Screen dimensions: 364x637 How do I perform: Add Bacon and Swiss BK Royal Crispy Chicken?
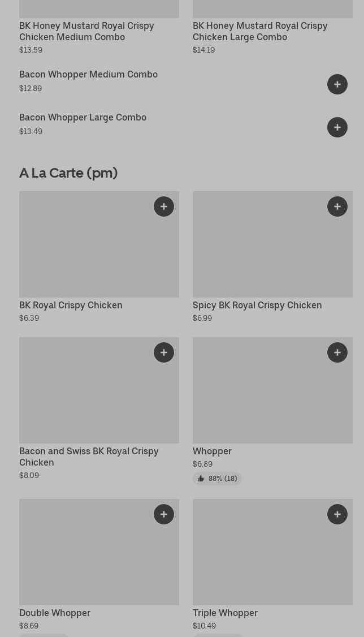pos(163,352)
